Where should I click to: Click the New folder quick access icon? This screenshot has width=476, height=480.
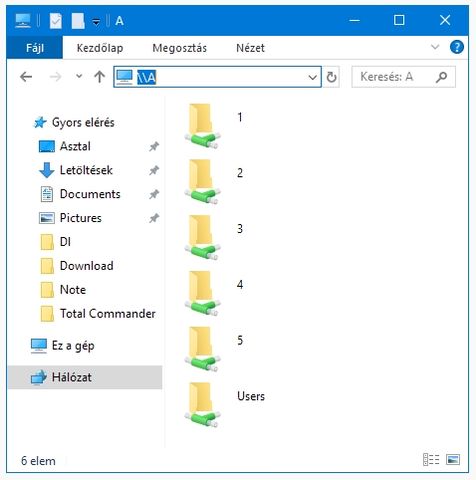(78, 21)
